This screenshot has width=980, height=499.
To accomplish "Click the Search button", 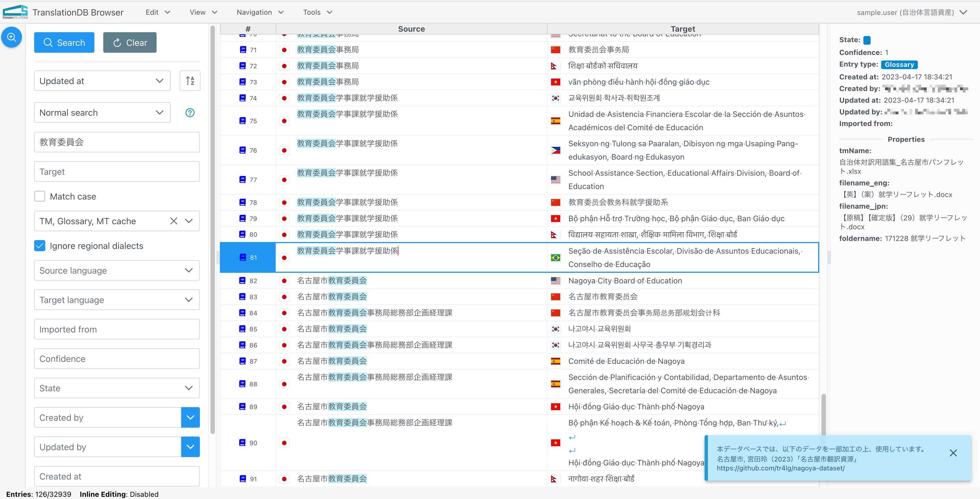I will tap(64, 42).
